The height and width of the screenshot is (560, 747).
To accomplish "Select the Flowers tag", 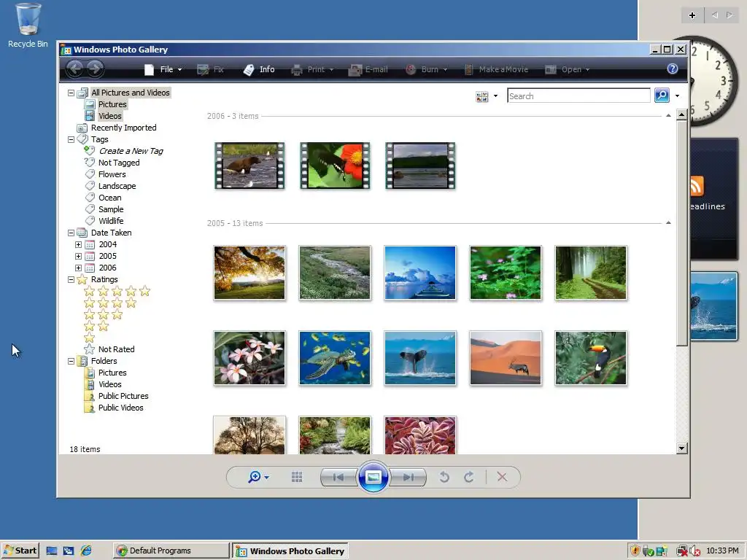I will click(x=112, y=174).
